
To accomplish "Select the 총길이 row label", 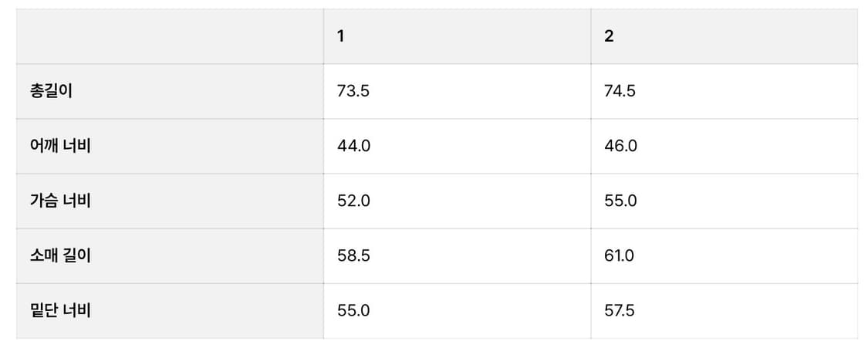I will coord(51,91).
